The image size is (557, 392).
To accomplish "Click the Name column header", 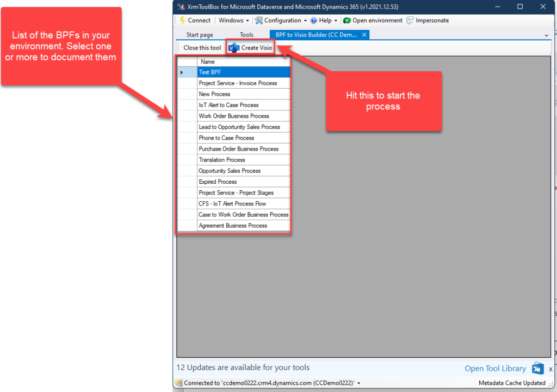I will coord(244,61).
